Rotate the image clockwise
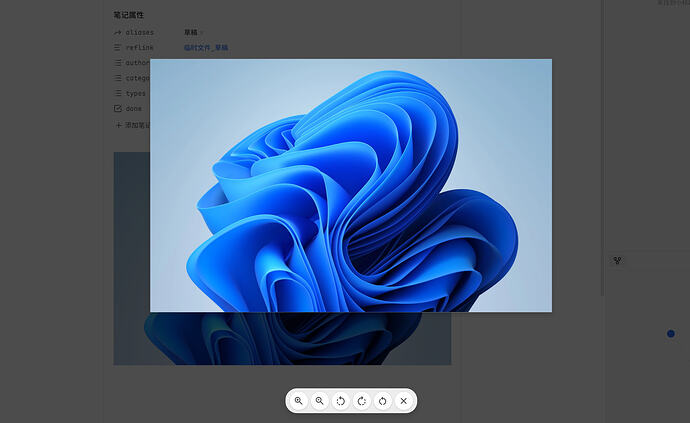 coord(362,401)
